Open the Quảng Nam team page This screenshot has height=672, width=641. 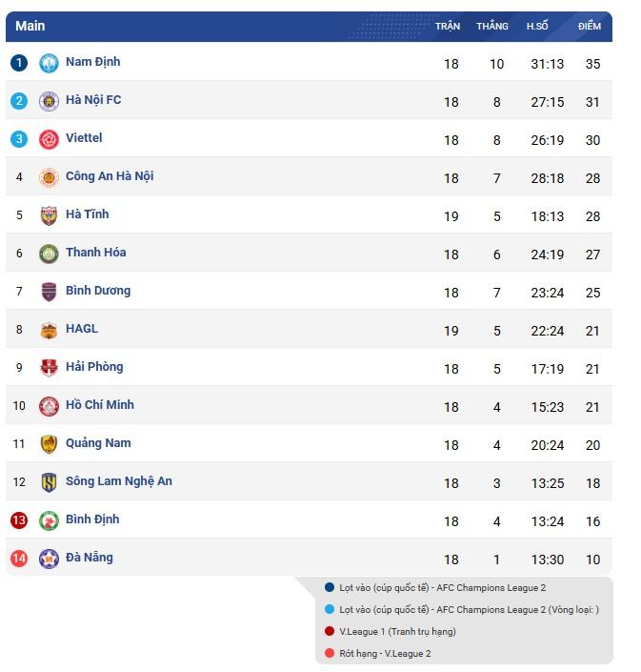(x=98, y=443)
